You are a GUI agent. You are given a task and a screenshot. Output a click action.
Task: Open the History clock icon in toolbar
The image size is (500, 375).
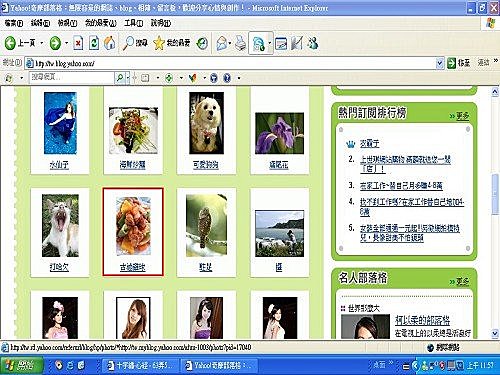(202, 43)
